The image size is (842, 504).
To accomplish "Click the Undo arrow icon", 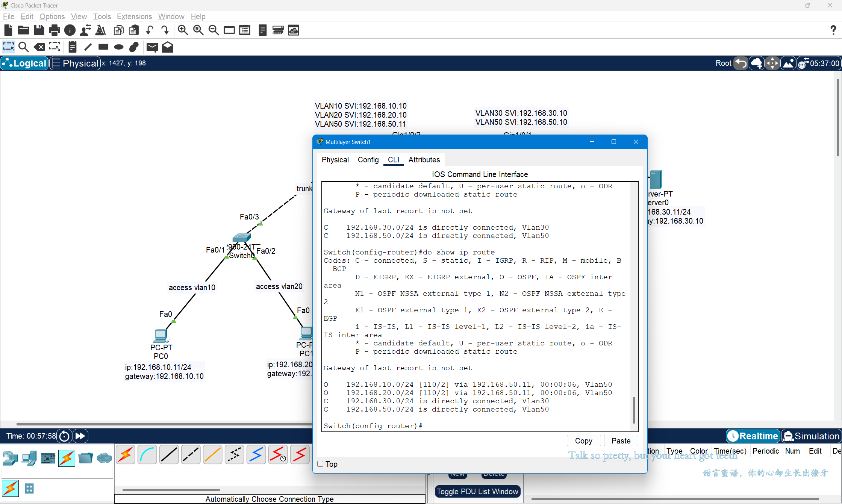I will pos(150,30).
